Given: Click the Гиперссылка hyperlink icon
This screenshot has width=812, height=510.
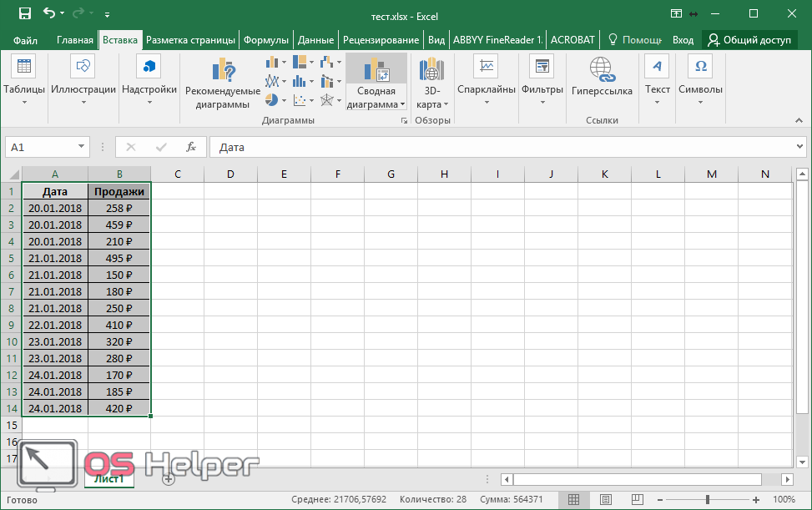Looking at the screenshot, I should pos(601,70).
